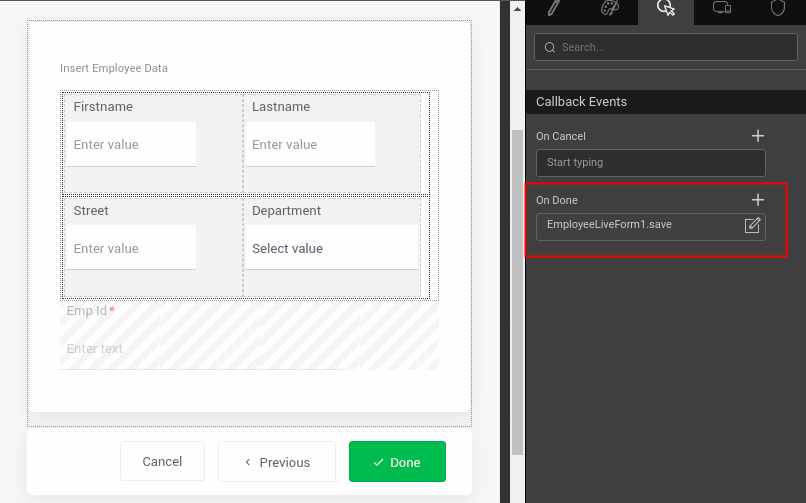Open the Properties pencil tab
The width and height of the screenshot is (806, 503).
pos(553,9)
